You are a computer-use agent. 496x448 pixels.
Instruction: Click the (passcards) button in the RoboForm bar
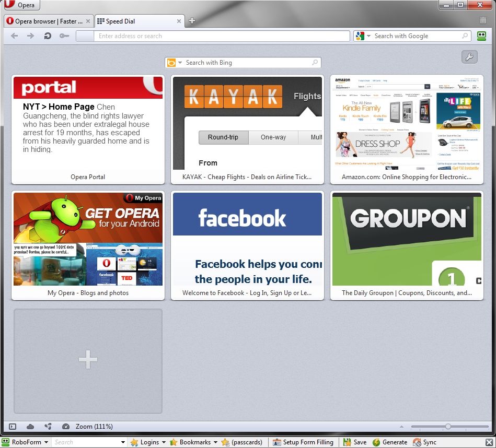pos(242,442)
